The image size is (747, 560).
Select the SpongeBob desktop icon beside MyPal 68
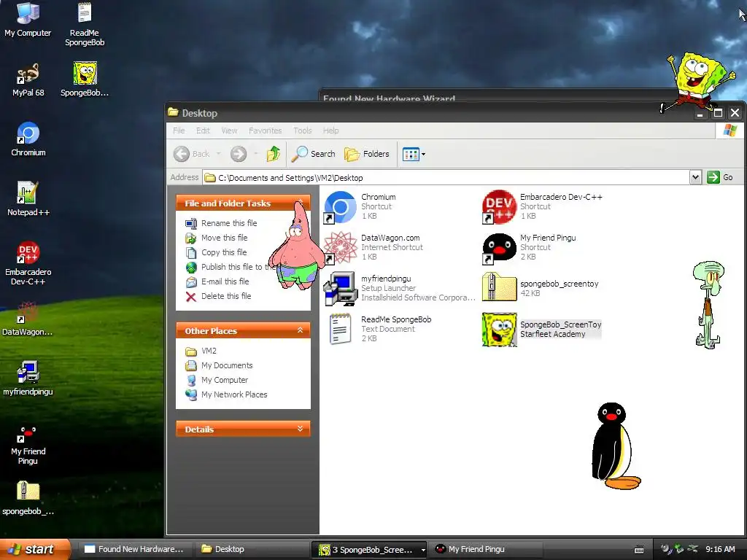click(x=85, y=79)
